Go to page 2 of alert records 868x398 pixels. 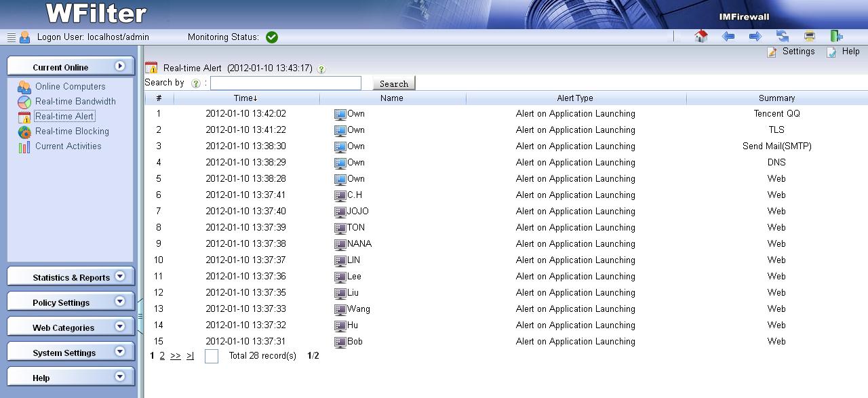tap(162, 355)
